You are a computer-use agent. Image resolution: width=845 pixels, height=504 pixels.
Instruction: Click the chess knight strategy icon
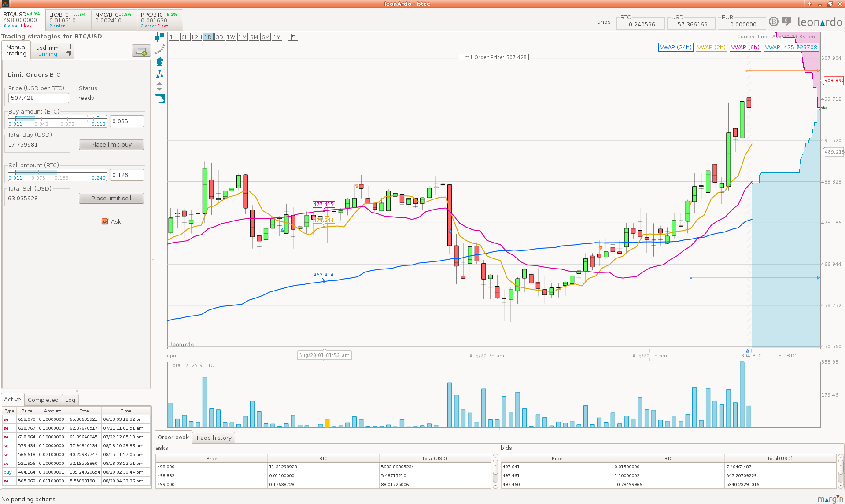(x=160, y=62)
